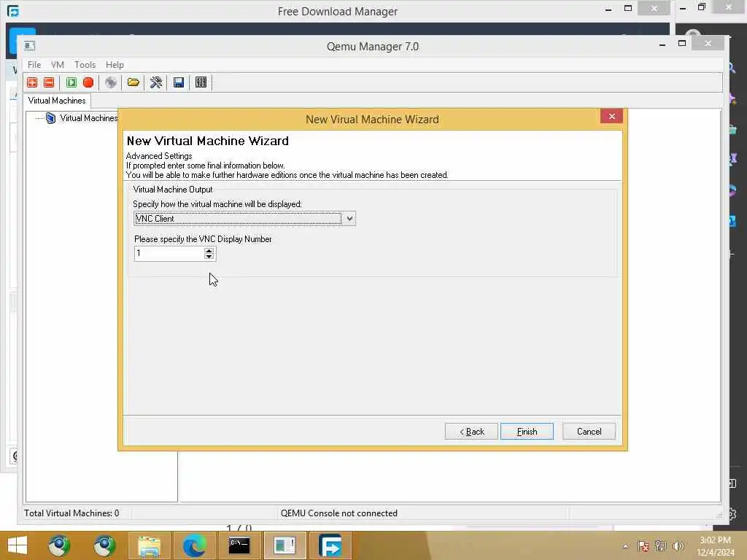Open the Tools menu
747x560 pixels.
85,65
